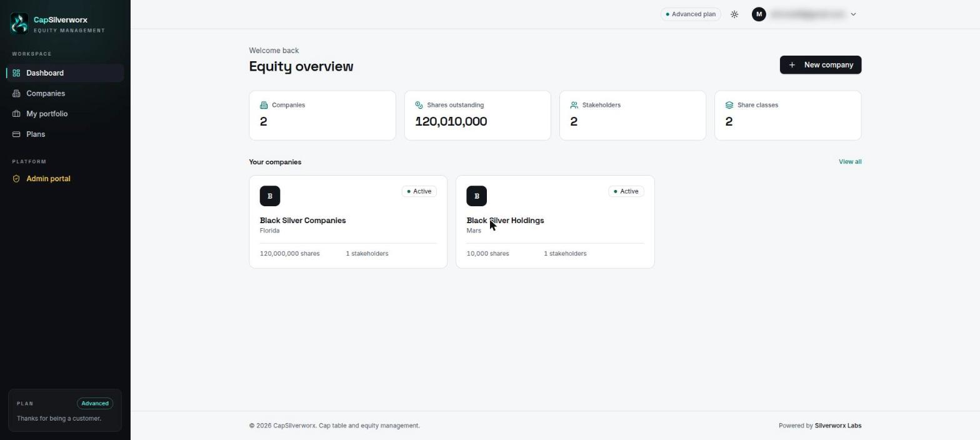The width and height of the screenshot is (980, 440).
Task: Expand the user account dropdown chevron
Action: tap(853, 14)
